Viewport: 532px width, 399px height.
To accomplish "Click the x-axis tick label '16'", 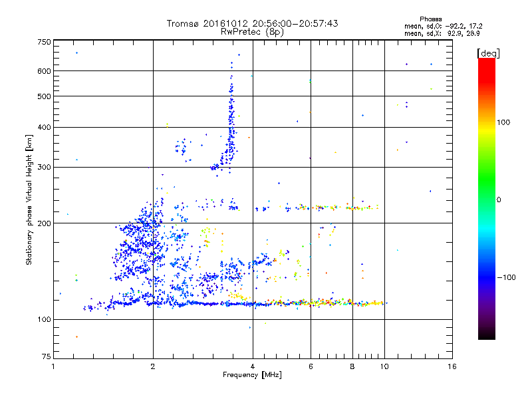I will point(452,366).
